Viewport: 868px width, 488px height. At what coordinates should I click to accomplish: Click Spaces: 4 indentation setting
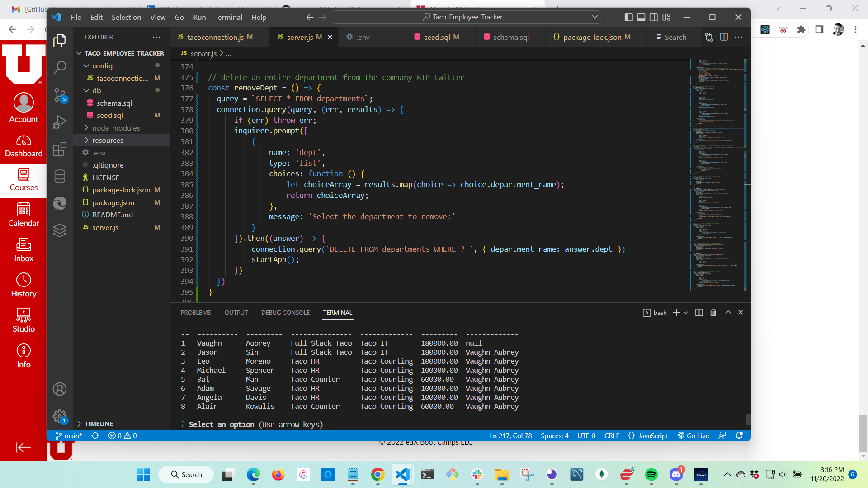(554, 436)
